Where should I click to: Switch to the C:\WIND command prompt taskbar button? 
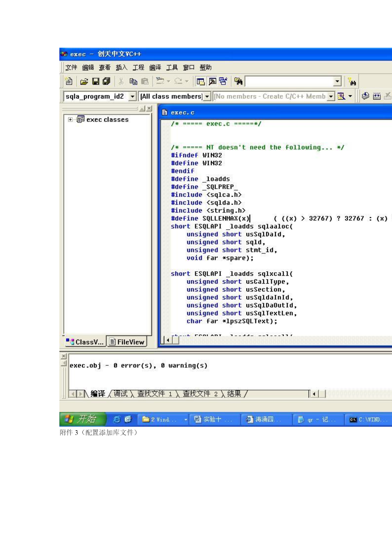pos(369,419)
